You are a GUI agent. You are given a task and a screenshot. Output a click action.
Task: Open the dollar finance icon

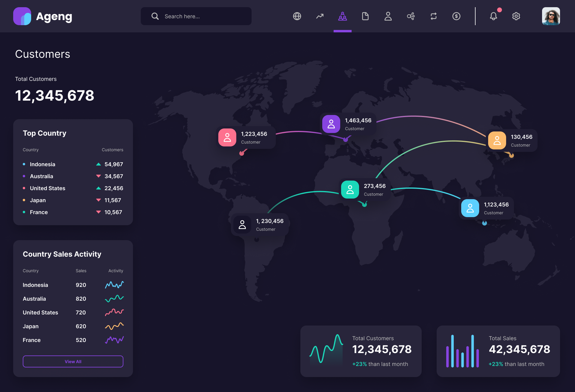pos(456,16)
